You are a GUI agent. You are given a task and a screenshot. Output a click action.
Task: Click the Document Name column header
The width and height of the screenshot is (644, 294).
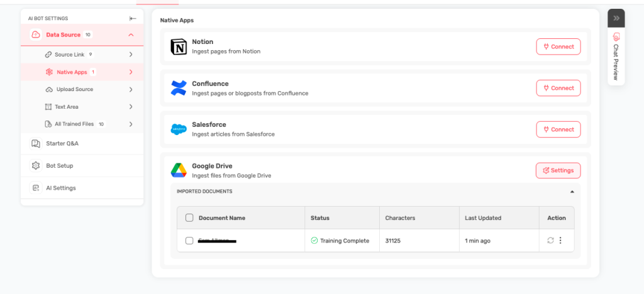point(222,218)
